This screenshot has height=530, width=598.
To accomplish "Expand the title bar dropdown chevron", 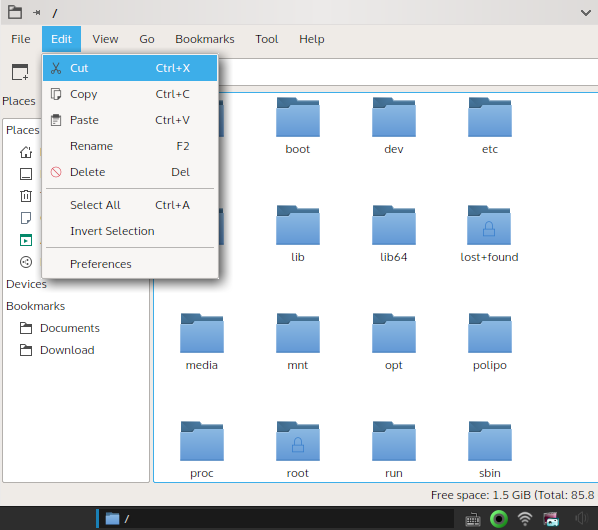I will [586, 13].
